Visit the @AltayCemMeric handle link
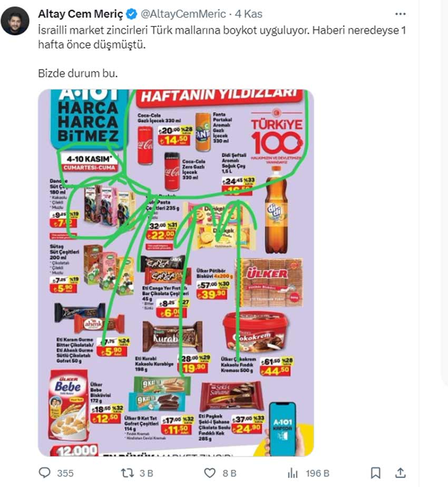Image resolution: width=448 pixels, height=487 pixels. (183, 14)
